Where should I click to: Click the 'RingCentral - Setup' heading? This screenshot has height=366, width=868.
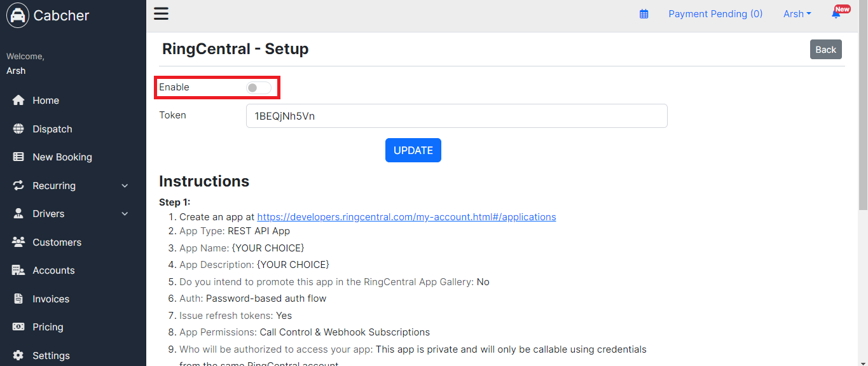[235, 49]
